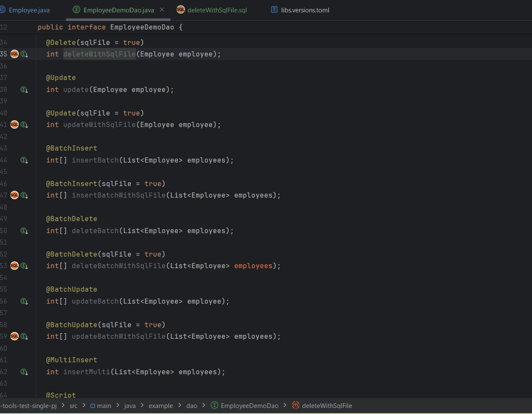Click the updateBatchWithSqlFile method name in code
This screenshot has width=532, height=414.
[119, 336]
